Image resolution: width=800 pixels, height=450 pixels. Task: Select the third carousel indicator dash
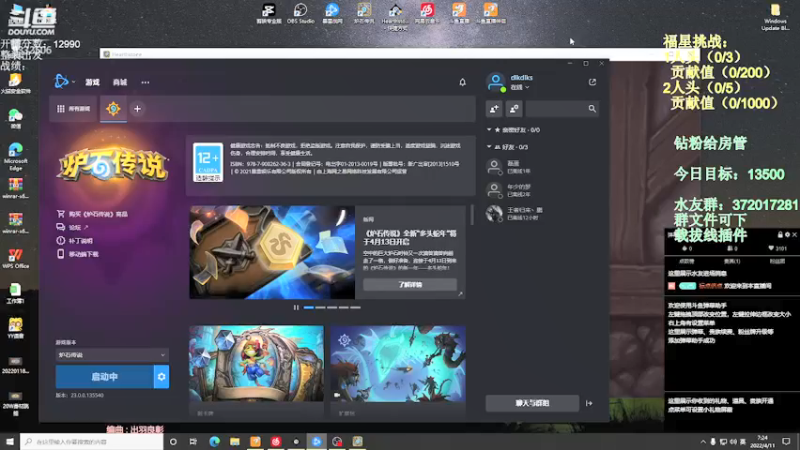point(332,308)
